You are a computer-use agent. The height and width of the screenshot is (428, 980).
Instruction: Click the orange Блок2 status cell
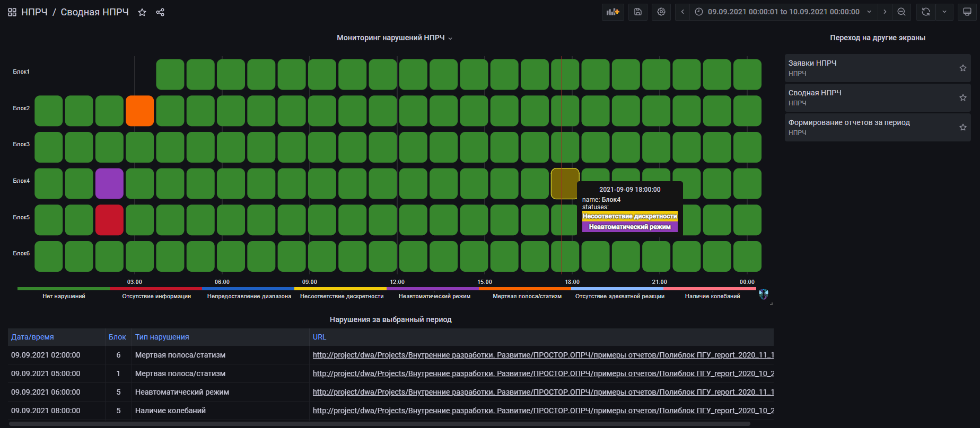[139, 111]
